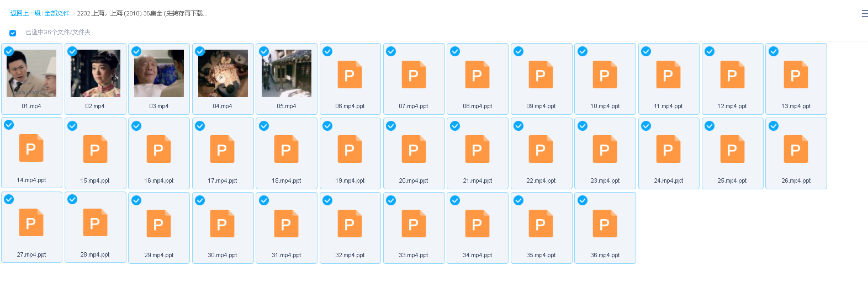Screen dimensions: 868x303
Task: Open the 27.mp4.ppt file icon
Action: [x=31, y=223]
